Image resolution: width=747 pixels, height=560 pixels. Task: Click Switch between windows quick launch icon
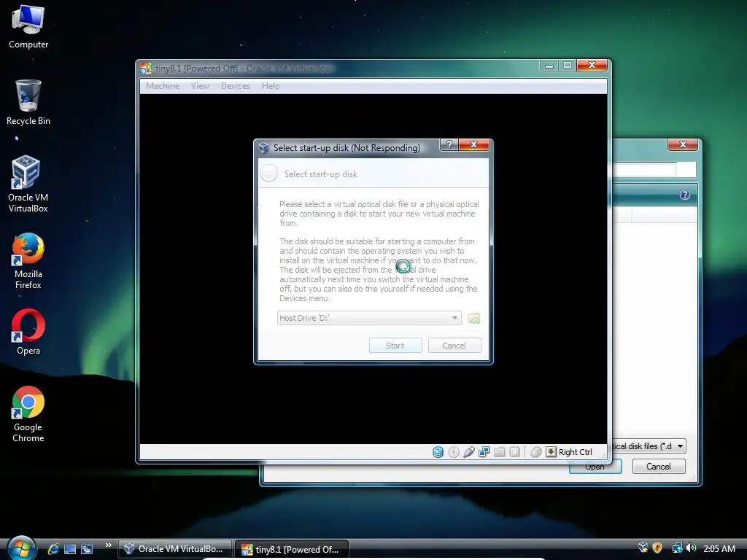[x=87, y=550]
